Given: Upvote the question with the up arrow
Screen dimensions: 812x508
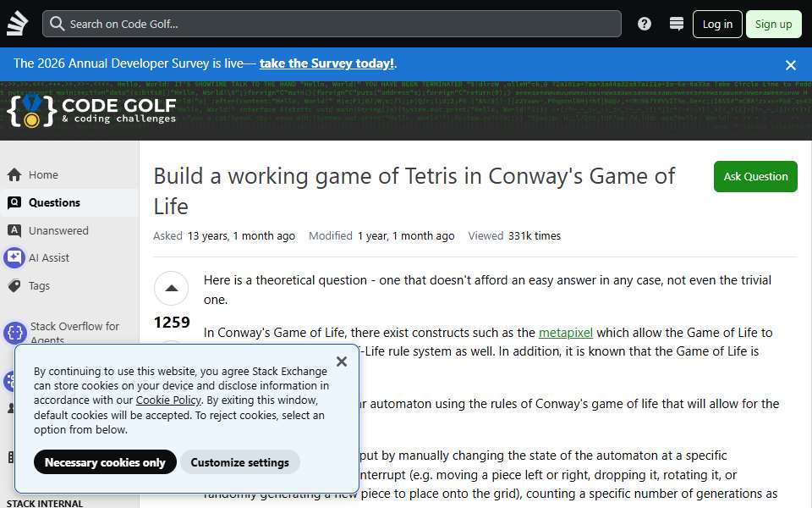Looking at the screenshot, I should click(172, 288).
